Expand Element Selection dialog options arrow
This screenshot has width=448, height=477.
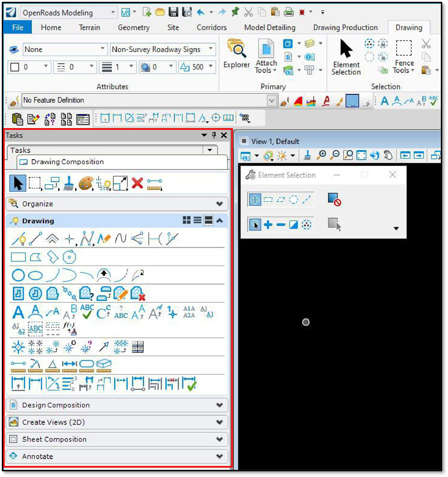tap(396, 228)
